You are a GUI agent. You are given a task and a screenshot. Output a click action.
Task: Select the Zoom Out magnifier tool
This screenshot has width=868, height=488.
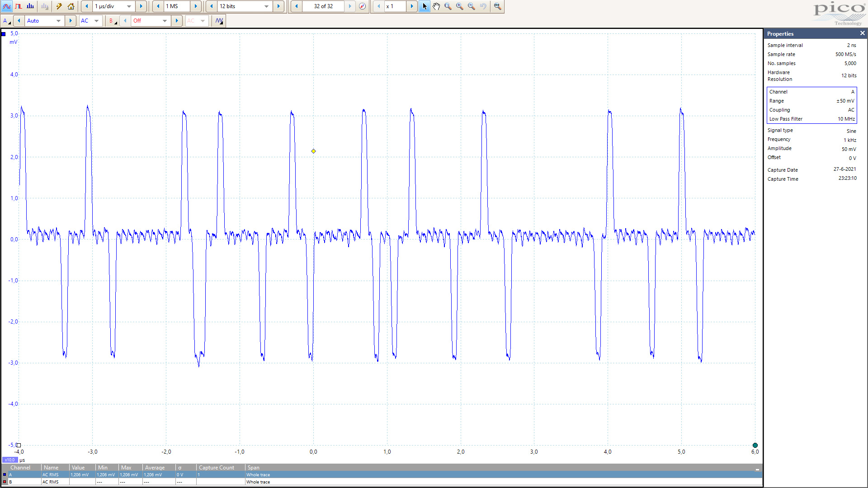[x=471, y=6]
